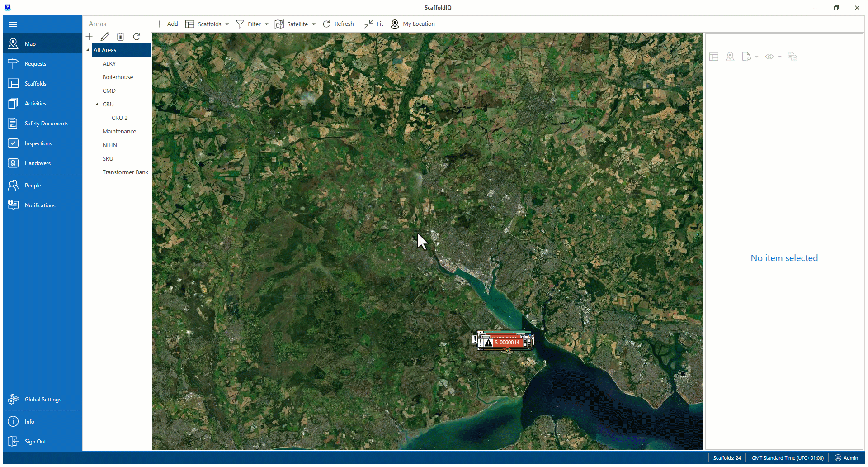The width and height of the screenshot is (868, 467).
Task: Go to Safety Documents
Action: [46, 124]
